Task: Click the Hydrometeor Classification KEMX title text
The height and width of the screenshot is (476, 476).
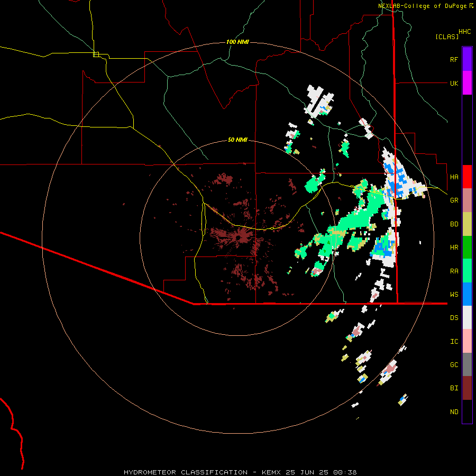Action: click(x=240, y=472)
